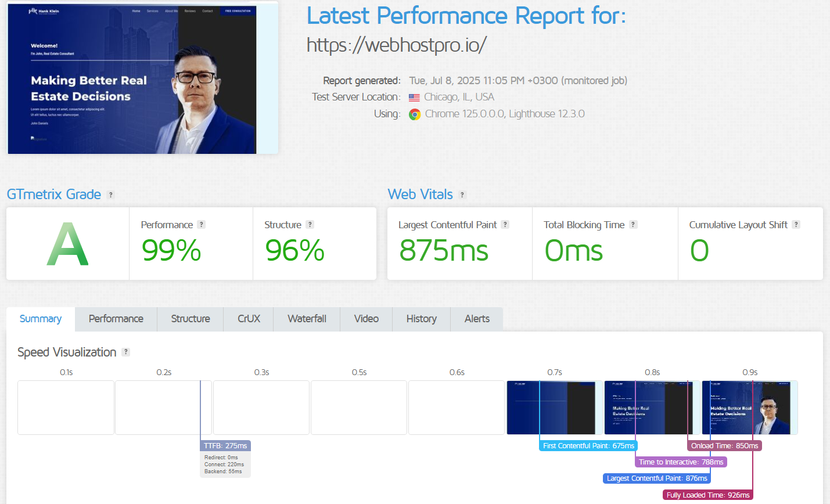Open the Alerts tab
Screen dimensions: 830x504
(x=477, y=319)
